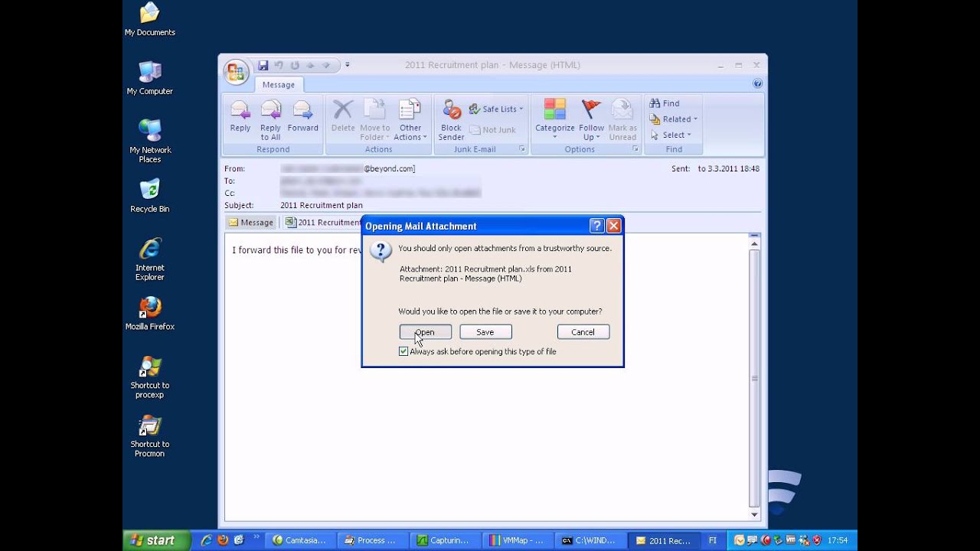Screen dimensions: 980x551
Task: Select the Mozilla Firefox desktop icon
Action: [150, 314]
